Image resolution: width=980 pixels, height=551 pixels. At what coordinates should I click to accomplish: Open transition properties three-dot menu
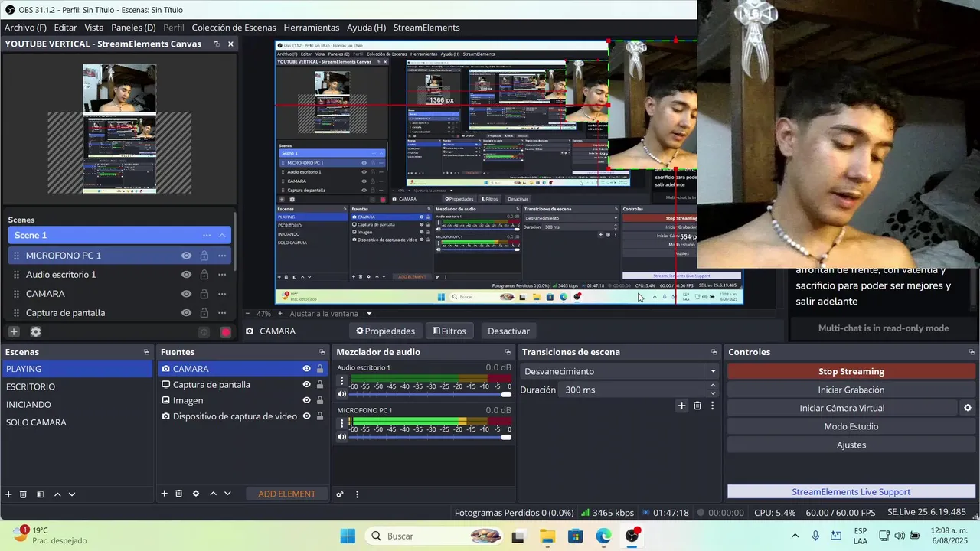click(712, 406)
